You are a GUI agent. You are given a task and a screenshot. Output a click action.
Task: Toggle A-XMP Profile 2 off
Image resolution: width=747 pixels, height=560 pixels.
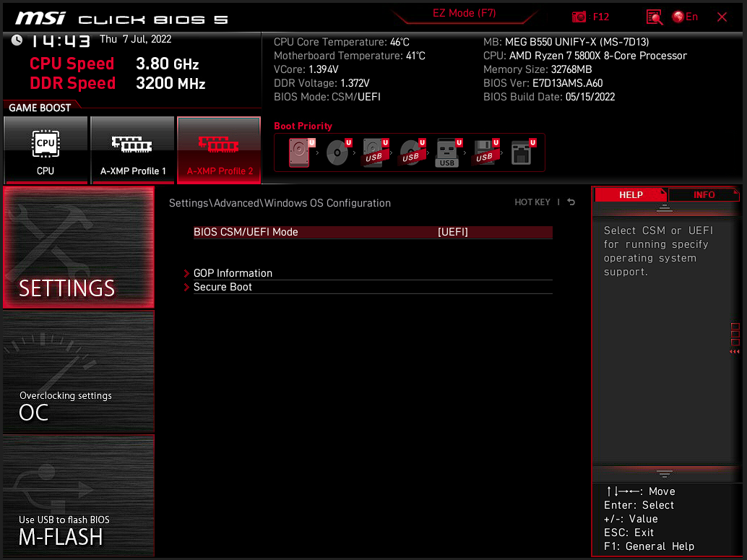pos(219,150)
